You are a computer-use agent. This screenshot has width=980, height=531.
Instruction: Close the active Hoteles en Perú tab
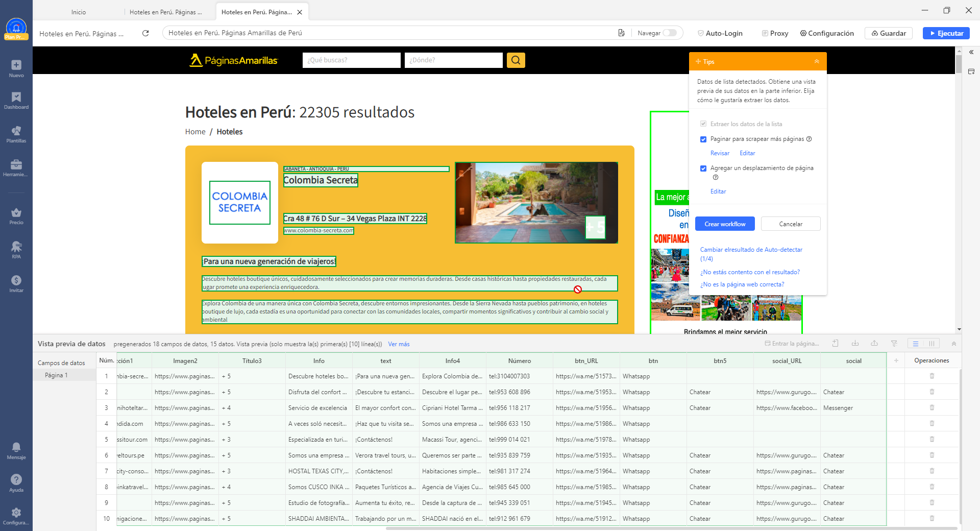(x=300, y=12)
